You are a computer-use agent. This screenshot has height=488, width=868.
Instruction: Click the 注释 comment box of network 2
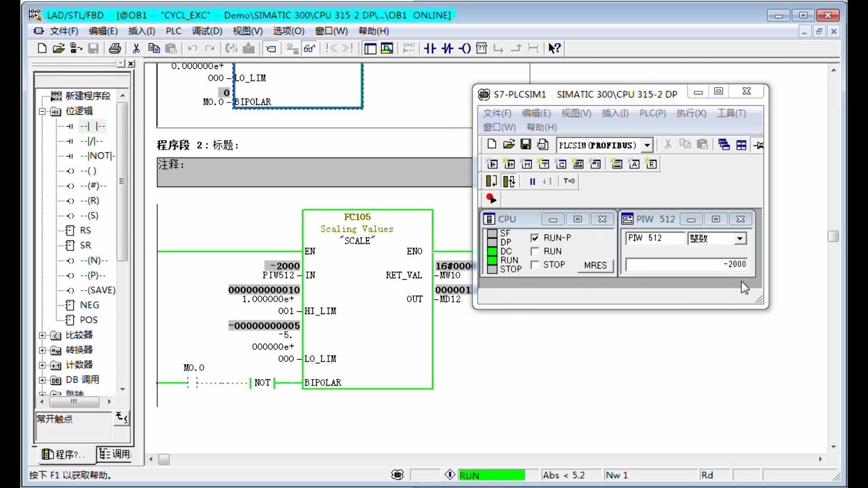[x=314, y=172]
